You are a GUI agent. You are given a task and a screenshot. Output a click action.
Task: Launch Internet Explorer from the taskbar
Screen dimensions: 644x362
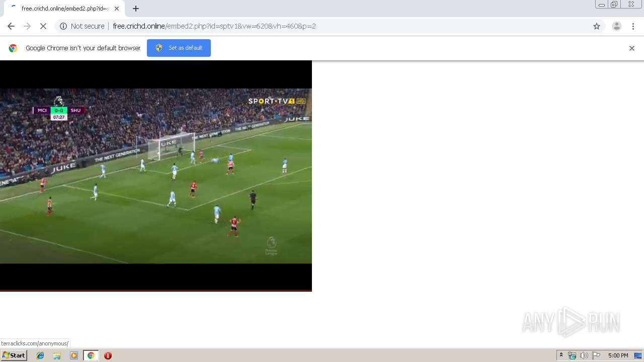(40, 355)
